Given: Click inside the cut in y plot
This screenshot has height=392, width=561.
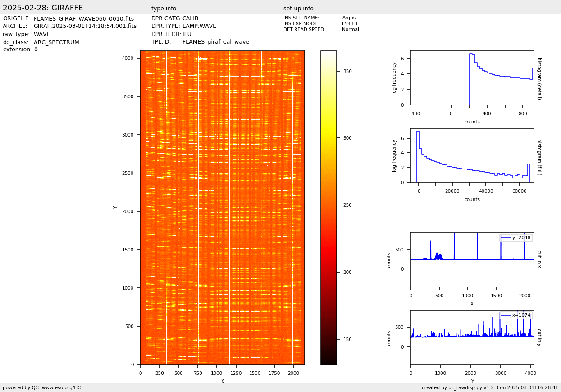Looking at the screenshot, I should [472, 337].
